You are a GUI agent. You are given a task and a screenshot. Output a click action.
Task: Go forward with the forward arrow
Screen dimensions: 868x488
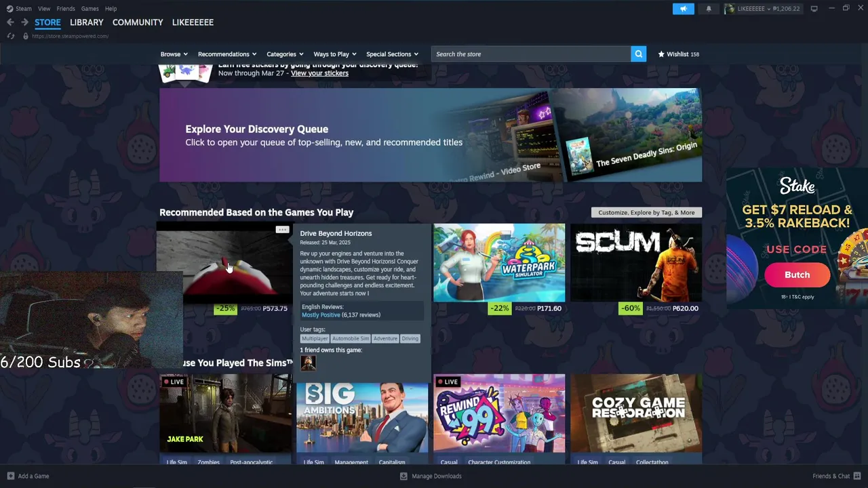click(24, 22)
